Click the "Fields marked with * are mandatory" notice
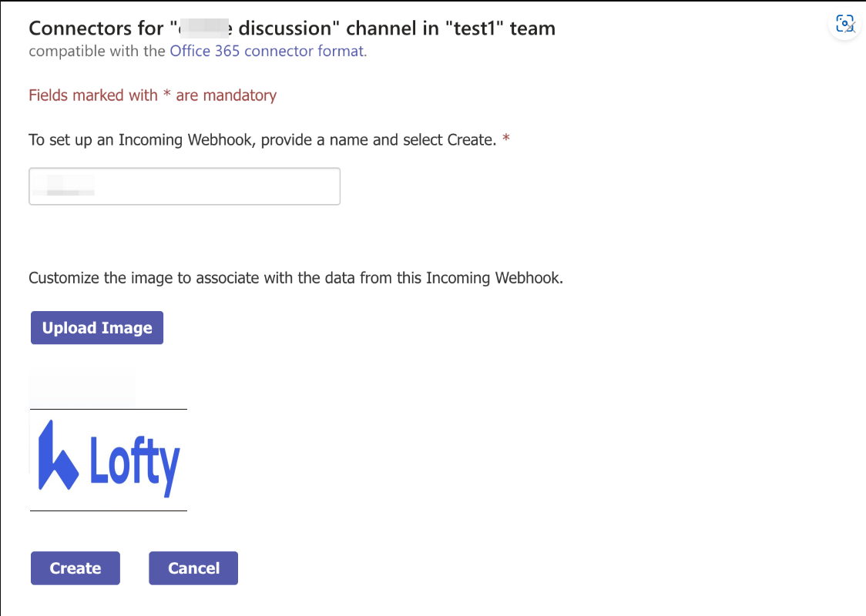The height and width of the screenshot is (616, 866). [x=153, y=95]
